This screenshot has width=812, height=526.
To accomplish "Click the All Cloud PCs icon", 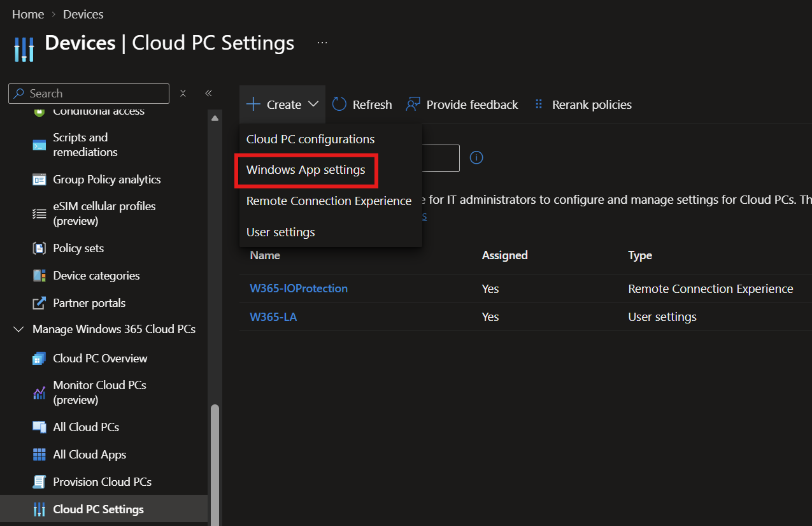I will coord(39,427).
